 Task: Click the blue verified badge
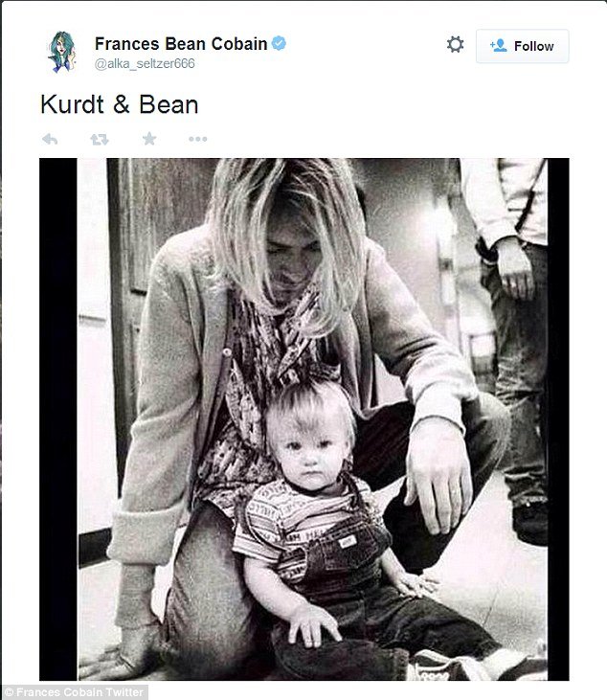280,44
